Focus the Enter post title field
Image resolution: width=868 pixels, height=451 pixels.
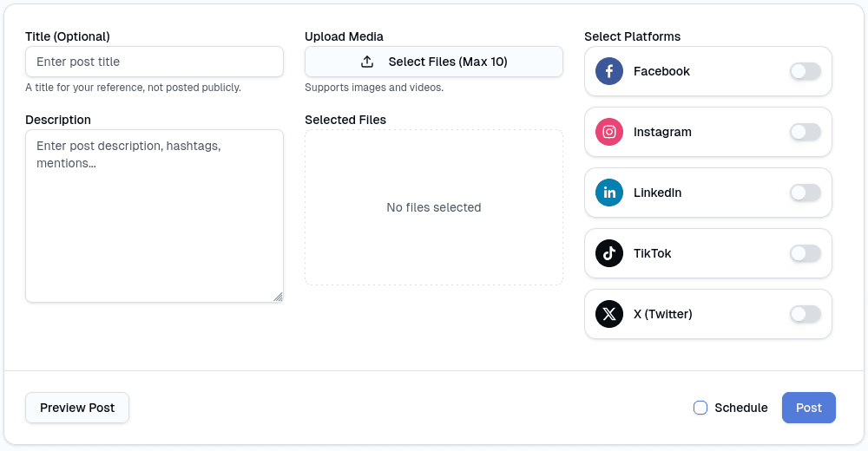coord(155,62)
